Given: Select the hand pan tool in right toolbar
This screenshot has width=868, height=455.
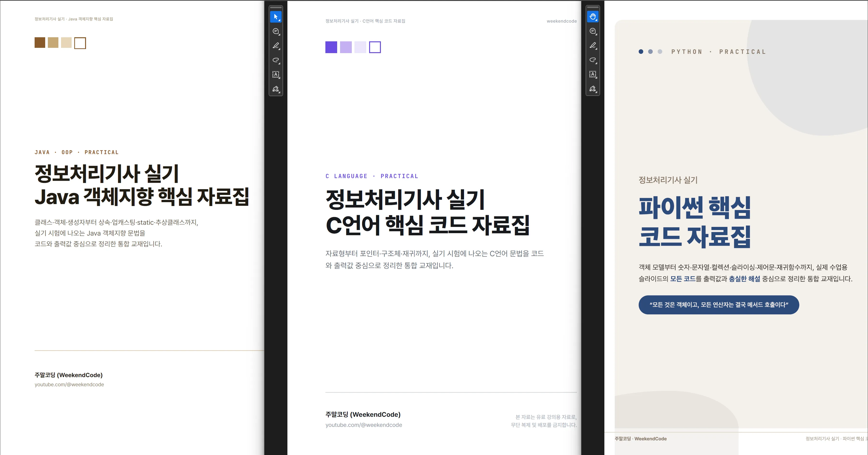Looking at the screenshot, I should [593, 17].
